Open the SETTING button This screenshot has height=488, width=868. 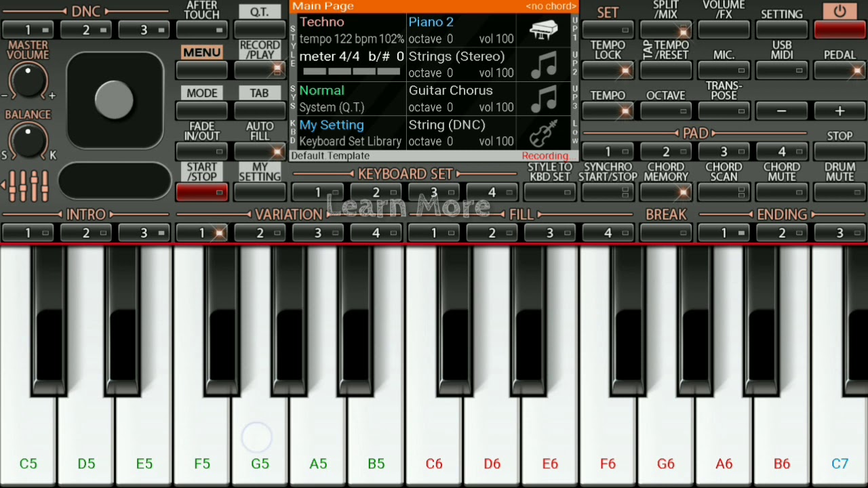click(781, 30)
